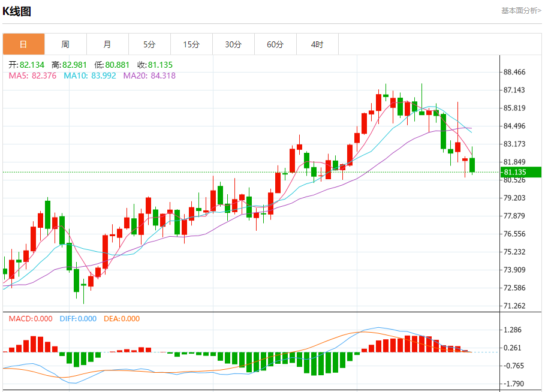Click the K线图 heading
548x392 pixels.
click(x=17, y=11)
